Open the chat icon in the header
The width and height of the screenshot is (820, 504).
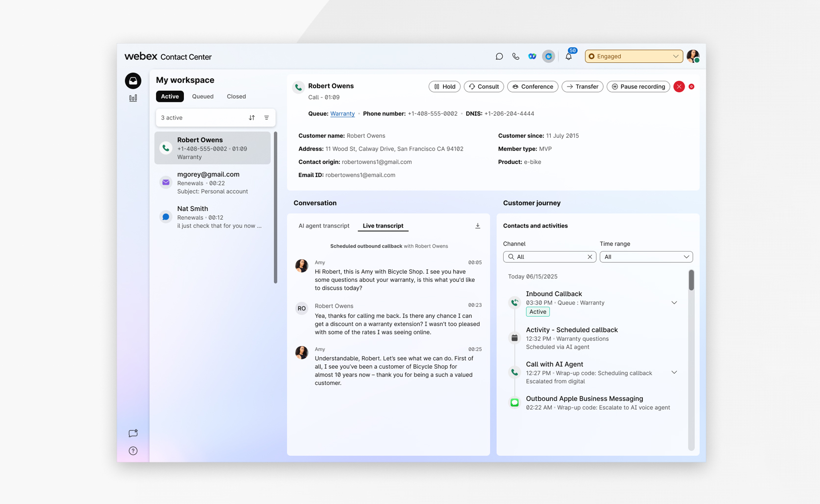point(499,56)
